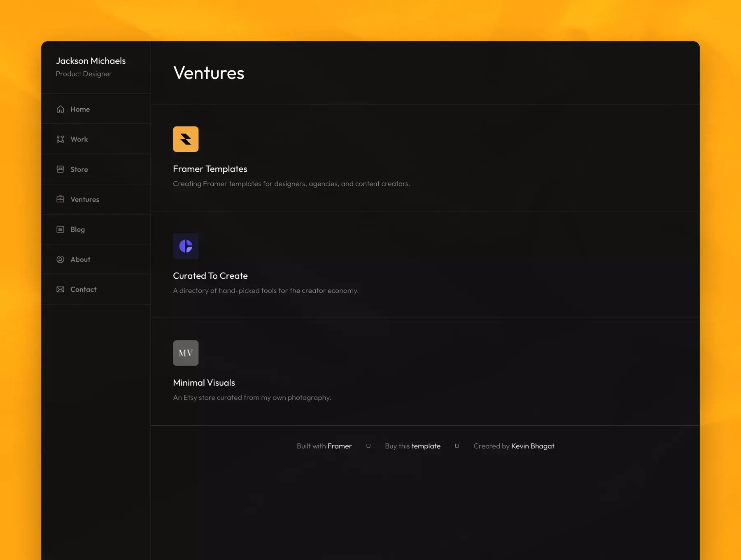Screen dimensions: 741x560
Task: Open the Blog menu item
Action: (x=96, y=229)
